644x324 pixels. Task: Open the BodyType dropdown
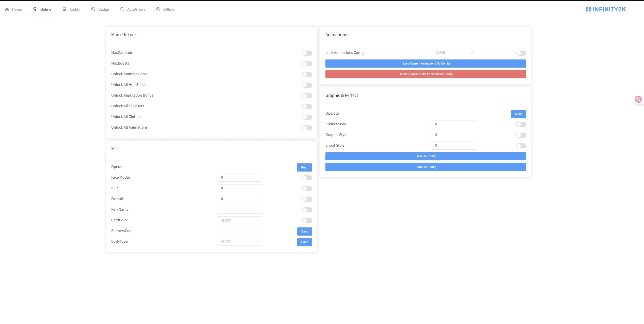pyautogui.click(x=239, y=241)
